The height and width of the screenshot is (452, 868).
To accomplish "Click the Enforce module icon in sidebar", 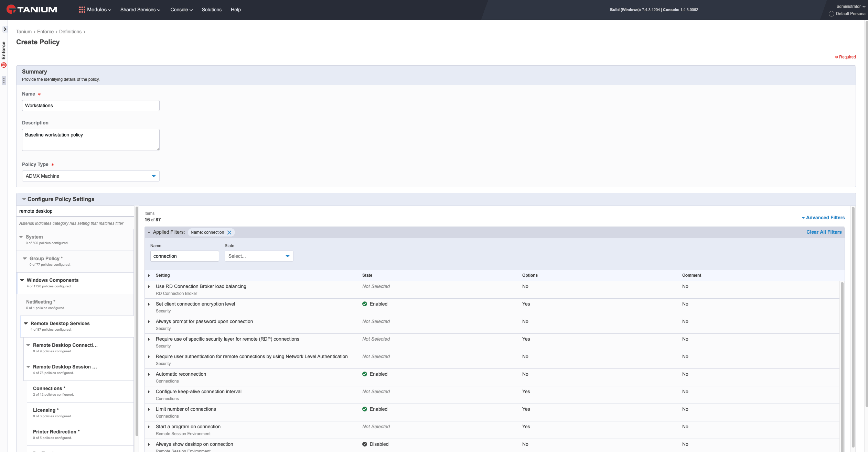I will coord(4,65).
